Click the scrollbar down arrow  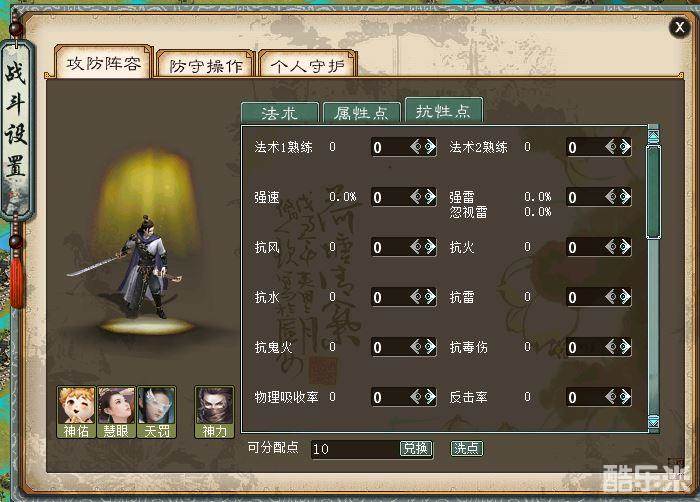654,422
